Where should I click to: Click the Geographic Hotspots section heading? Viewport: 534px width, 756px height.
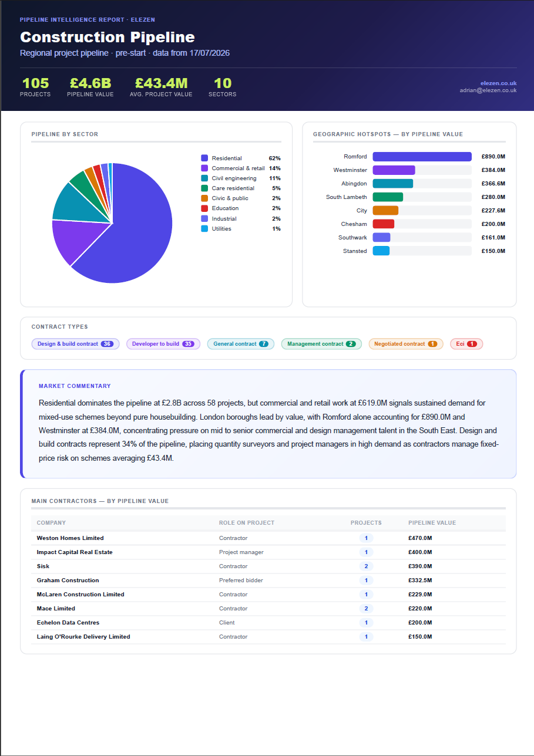click(x=388, y=134)
